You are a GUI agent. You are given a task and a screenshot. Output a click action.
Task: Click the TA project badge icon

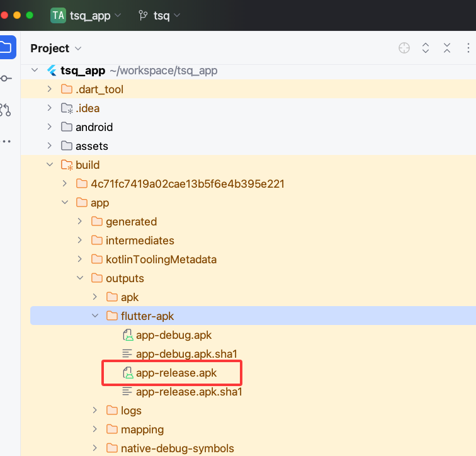pos(58,15)
